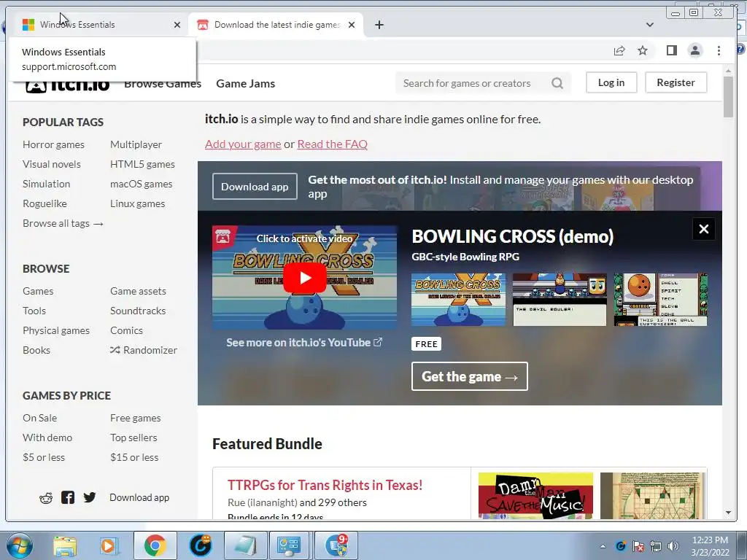The image size is (747, 560).
Task: Click the volume speaker tray icon
Action: pos(673,546)
